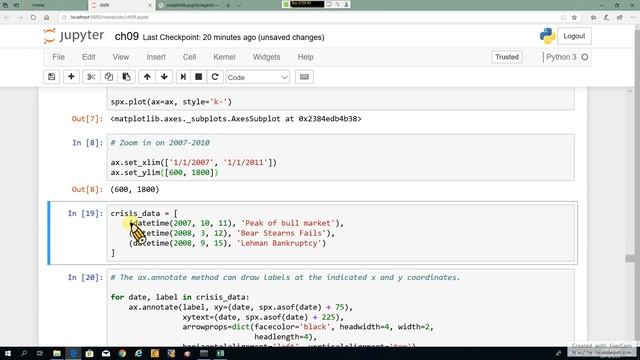This screenshot has width=640, height=360.
Task: Copy selected cells icon in toolbar
Action: tap(109, 77)
